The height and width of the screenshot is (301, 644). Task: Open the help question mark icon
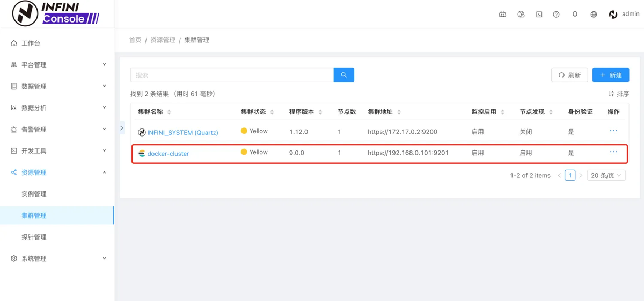pos(556,15)
